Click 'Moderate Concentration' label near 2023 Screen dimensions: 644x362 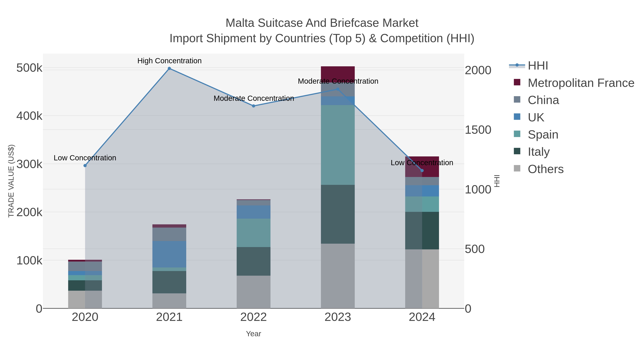click(x=338, y=81)
